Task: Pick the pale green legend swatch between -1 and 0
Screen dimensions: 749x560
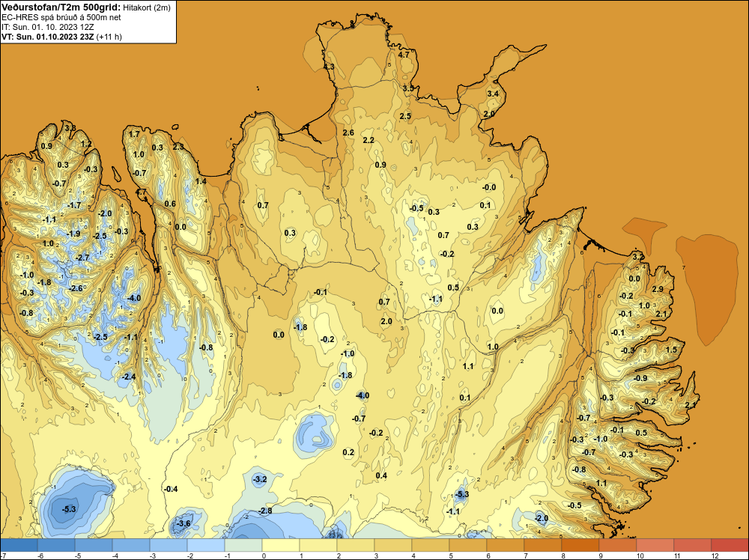Action: pyautogui.click(x=243, y=545)
